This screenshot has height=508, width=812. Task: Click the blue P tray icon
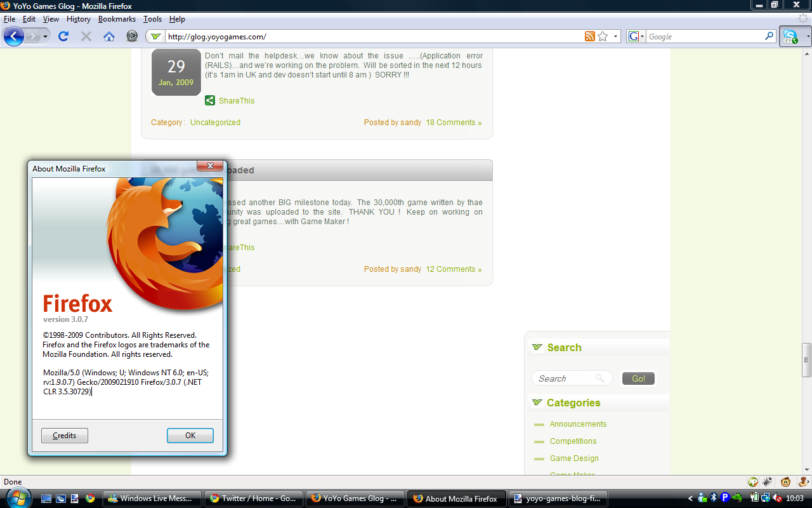point(725,498)
